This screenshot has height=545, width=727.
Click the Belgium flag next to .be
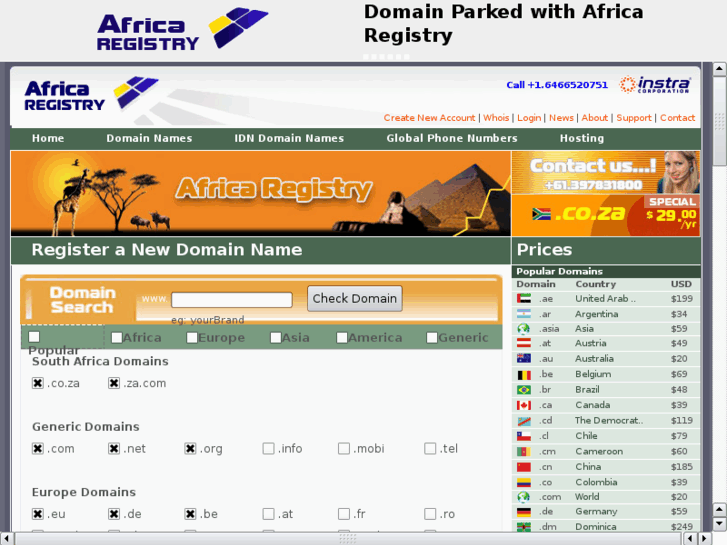(524, 374)
